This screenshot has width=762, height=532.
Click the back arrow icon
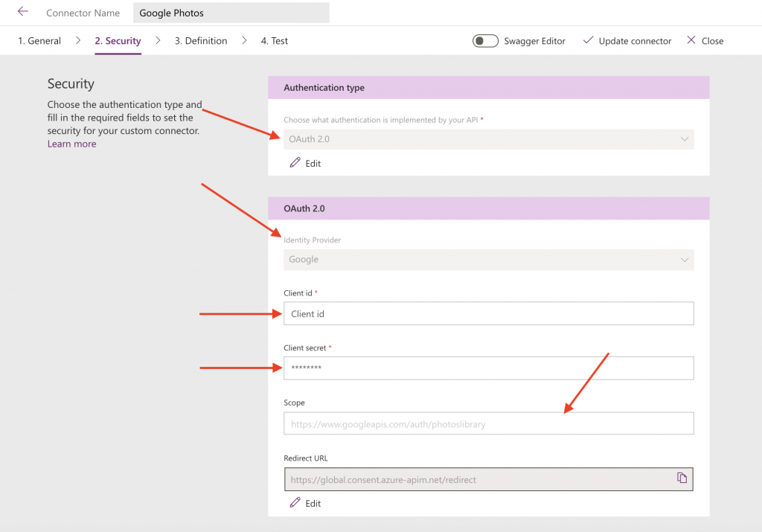[x=22, y=12]
